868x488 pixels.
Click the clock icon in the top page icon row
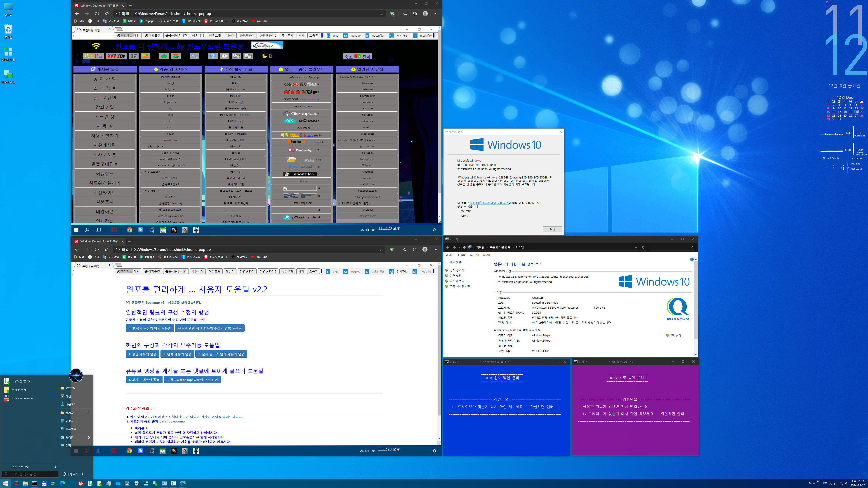click(225, 56)
